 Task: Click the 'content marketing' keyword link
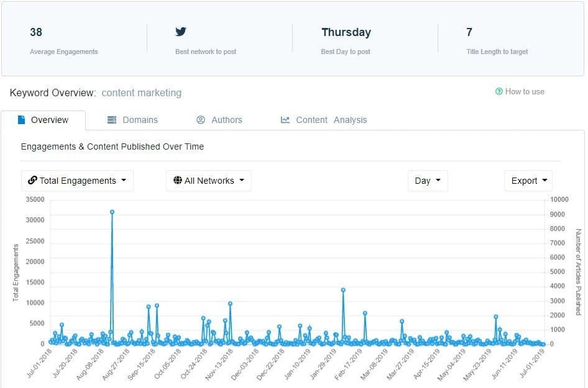[x=141, y=92]
